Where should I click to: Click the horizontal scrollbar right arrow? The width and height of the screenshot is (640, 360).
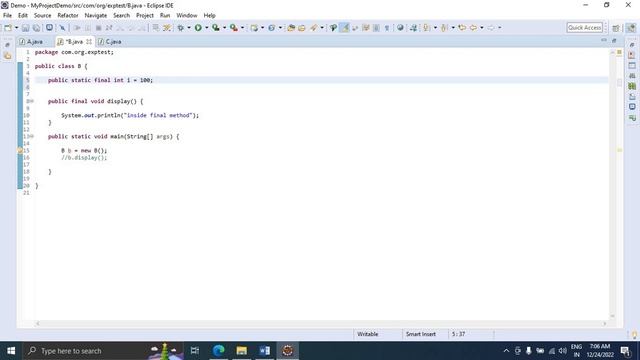[x=604, y=324]
